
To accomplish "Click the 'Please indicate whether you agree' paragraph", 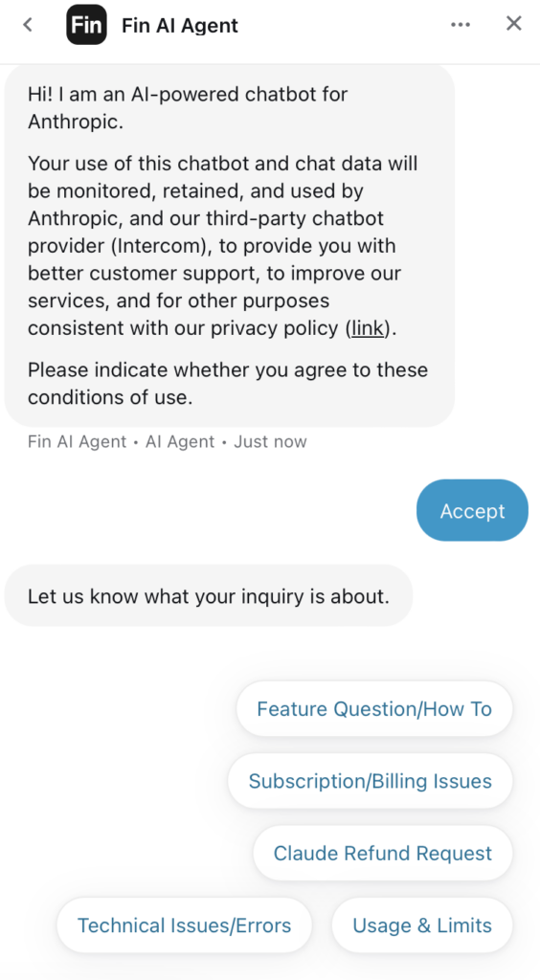I will coord(228,383).
